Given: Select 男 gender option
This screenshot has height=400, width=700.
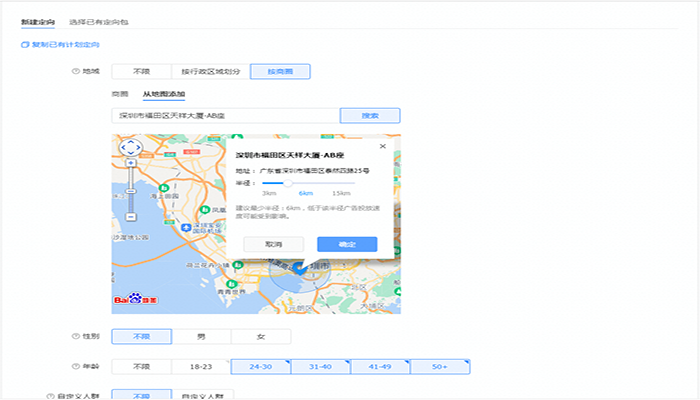Looking at the screenshot, I should click(201, 337).
